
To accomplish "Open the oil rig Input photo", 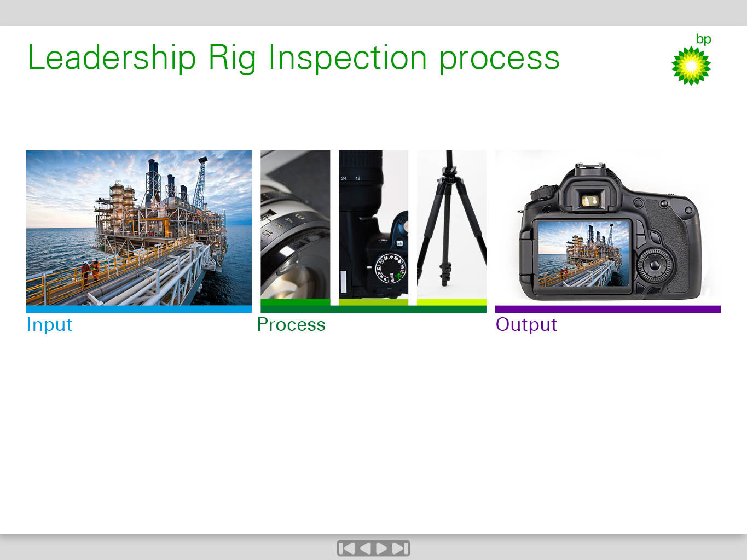I will 139,227.
